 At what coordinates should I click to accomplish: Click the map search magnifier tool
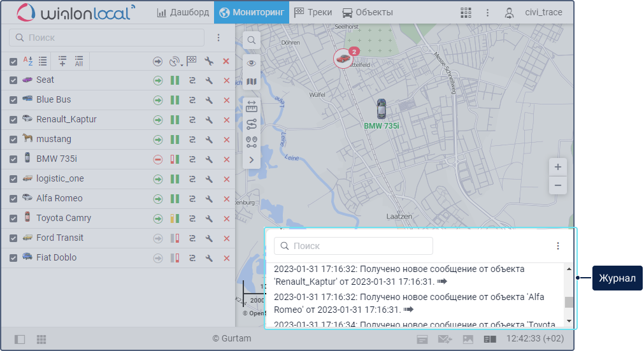coord(252,41)
